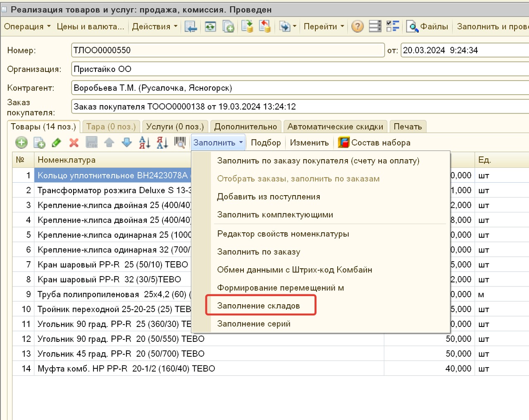Move row down with blue arrow

click(x=126, y=143)
